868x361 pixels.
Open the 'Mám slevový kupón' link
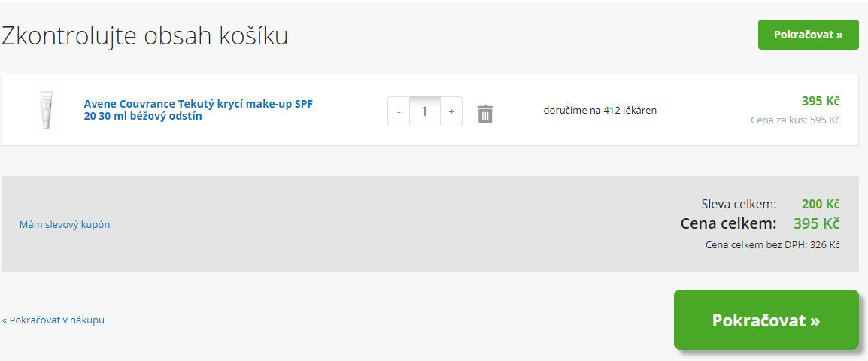tap(65, 224)
